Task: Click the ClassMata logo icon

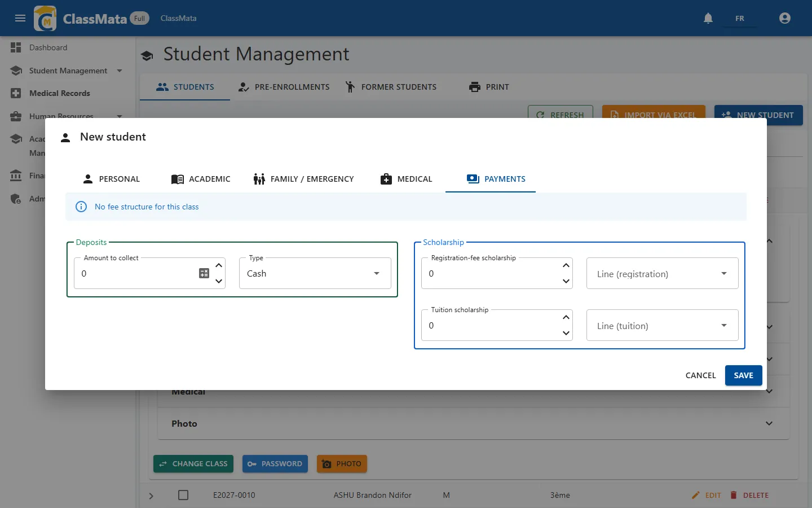Action: coord(46,18)
